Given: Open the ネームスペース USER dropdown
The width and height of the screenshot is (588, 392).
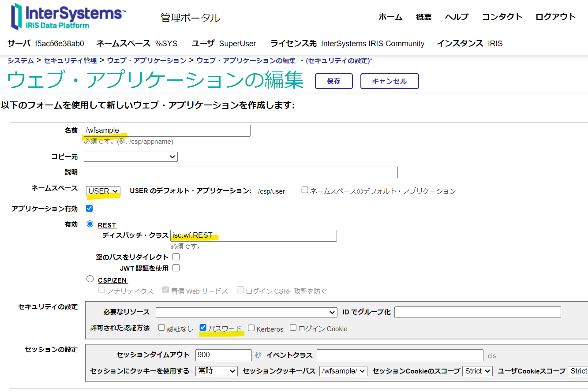Looking at the screenshot, I should (x=103, y=191).
